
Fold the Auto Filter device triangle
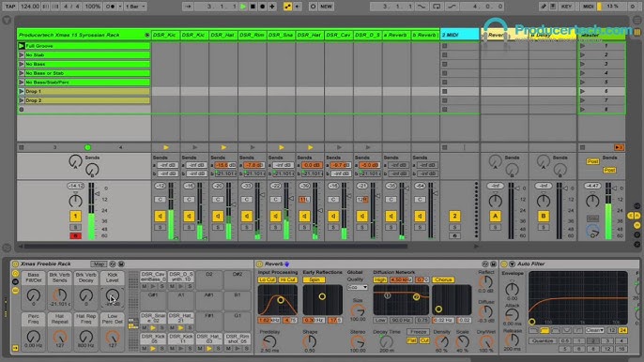tap(512, 264)
